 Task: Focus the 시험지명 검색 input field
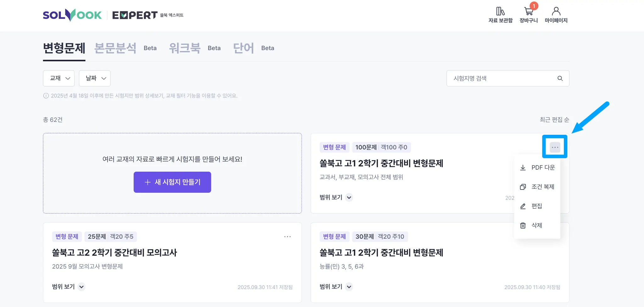click(502, 78)
